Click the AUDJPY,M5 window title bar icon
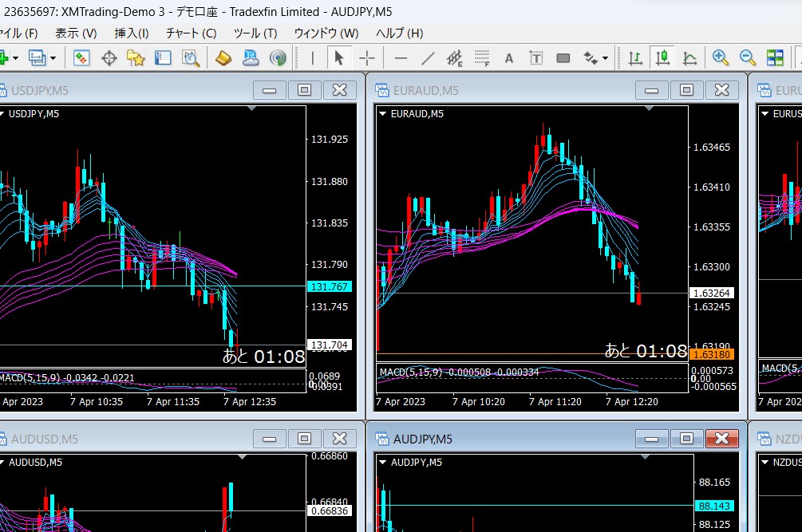This screenshot has width=802, height=532. (382, 439)
